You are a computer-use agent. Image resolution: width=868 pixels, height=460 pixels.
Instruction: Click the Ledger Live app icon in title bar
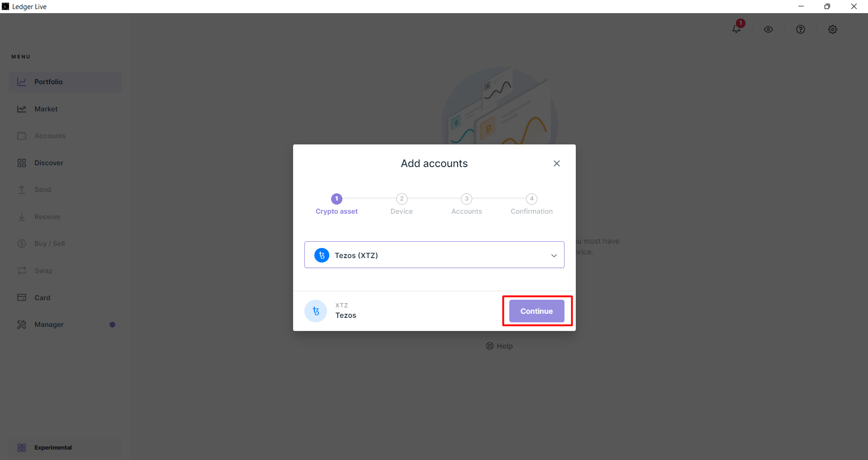tap(5, 6)
